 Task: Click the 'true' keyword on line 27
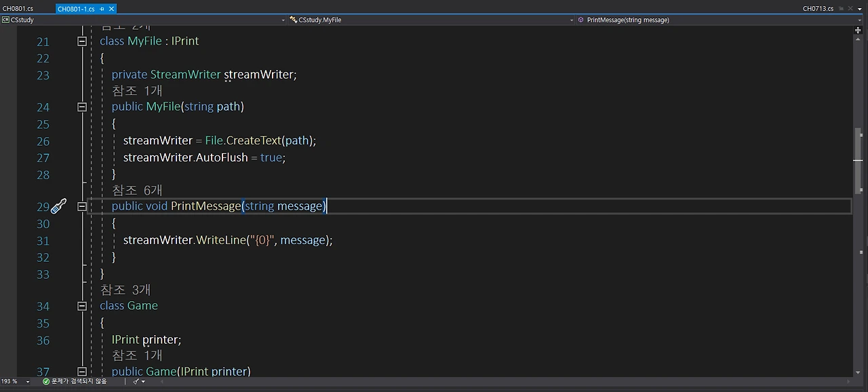(x=271, y=157)
